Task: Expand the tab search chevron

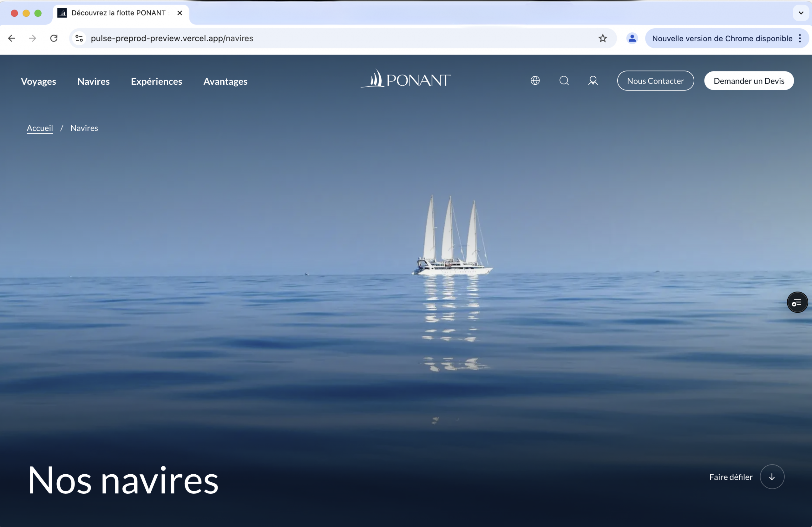Action: tap(801, 13)
